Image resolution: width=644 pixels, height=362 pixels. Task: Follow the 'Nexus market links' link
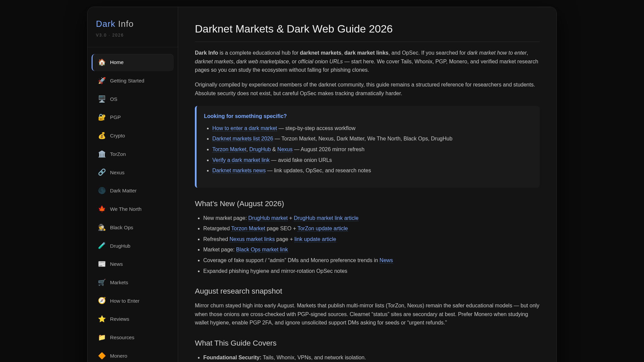click(252, 239)
